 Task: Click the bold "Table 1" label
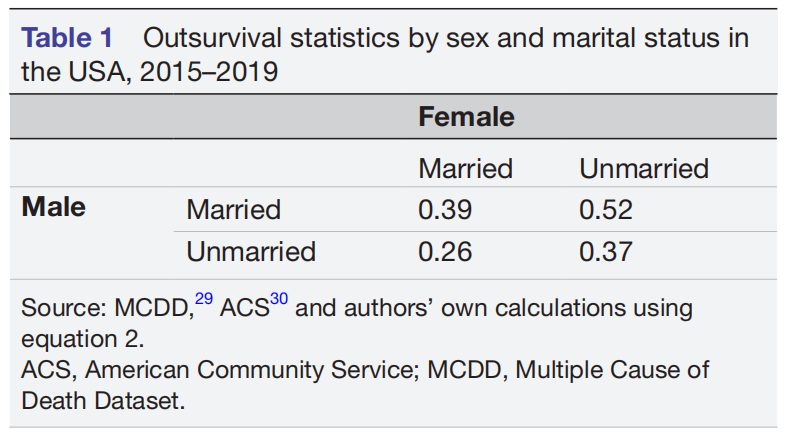[67, 39]
